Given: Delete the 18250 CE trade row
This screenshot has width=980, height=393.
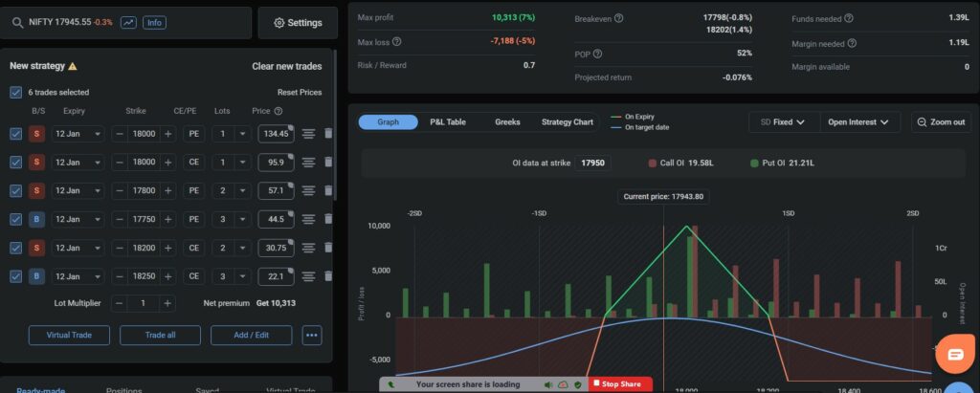Looking at the screenshot, I should (328, 276).
